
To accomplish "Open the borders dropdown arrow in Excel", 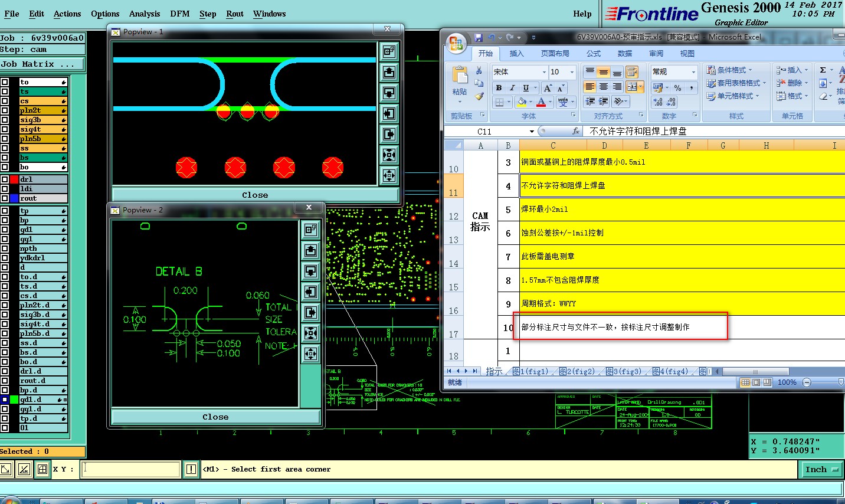I will tap(509, 102).
